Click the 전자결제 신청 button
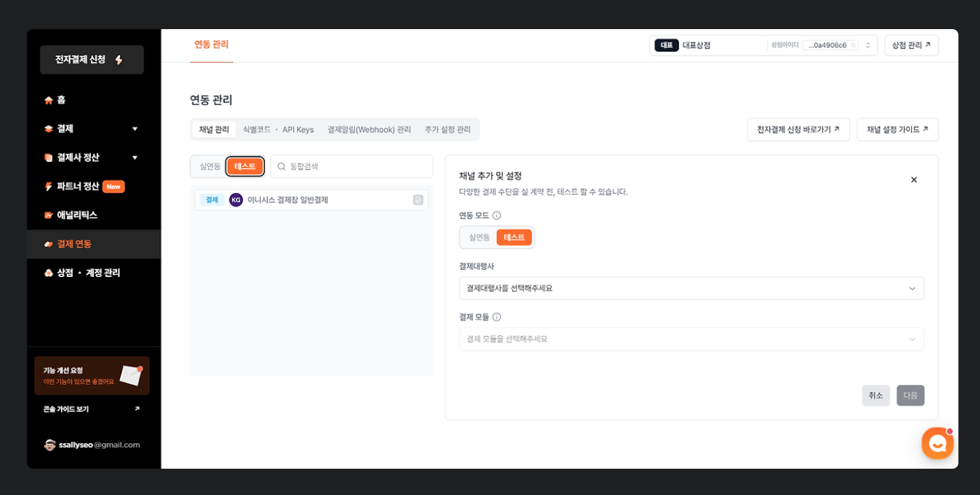Image resolution: width=980 pixels, height=495 pixels. [x=92, y=60]
